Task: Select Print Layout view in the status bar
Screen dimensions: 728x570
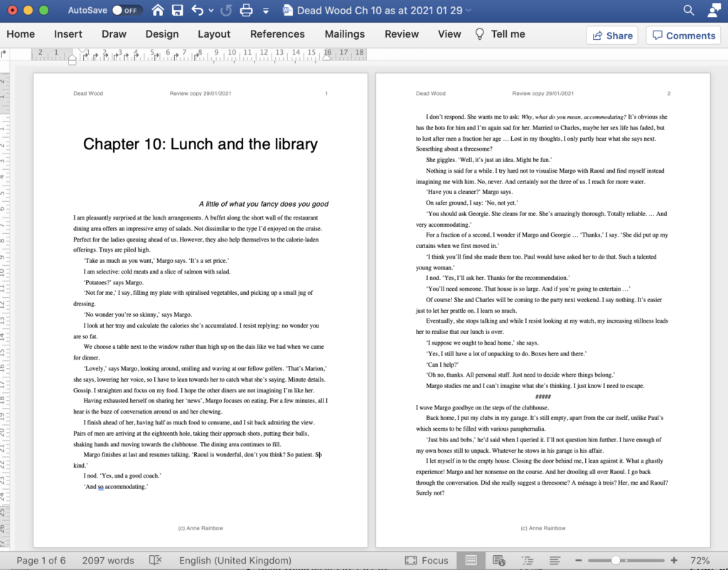Action: coord(473,561)
